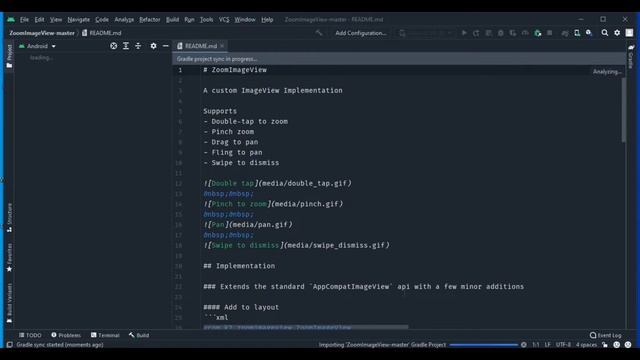640x360 pixels.
Task: Open the Refactor menu
Action: (x=150, y=20)
